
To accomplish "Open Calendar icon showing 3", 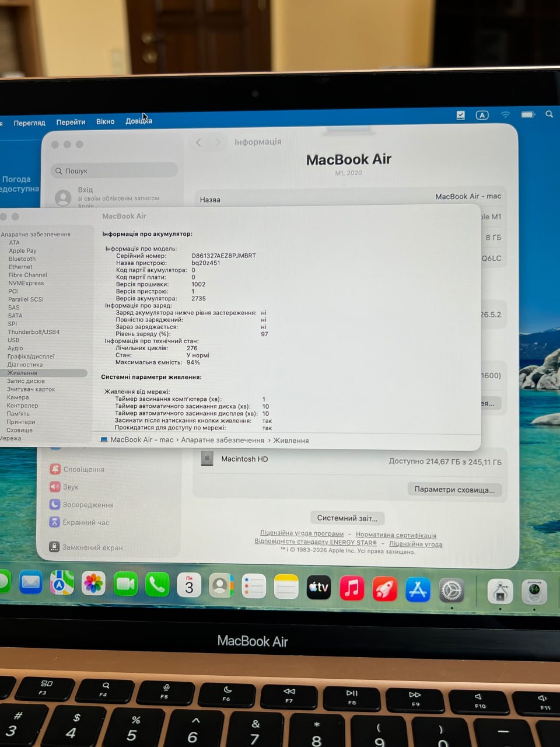I will [189, 585].
